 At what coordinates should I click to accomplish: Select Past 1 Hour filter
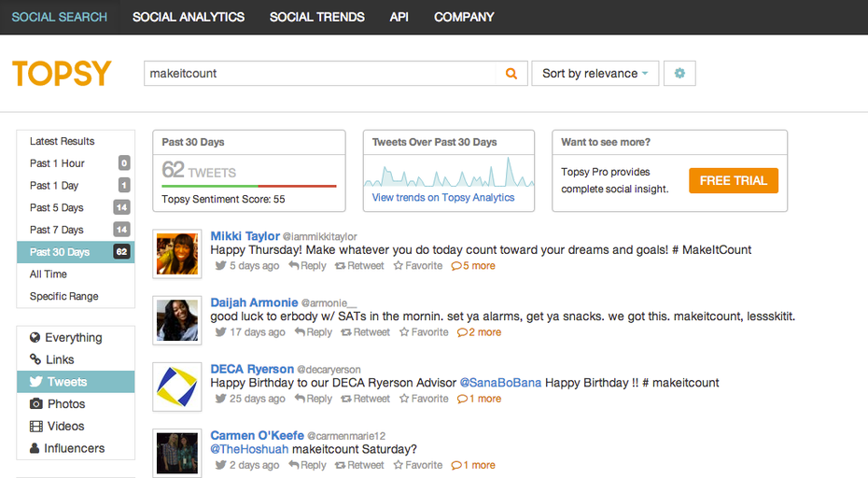click(76, 163)
